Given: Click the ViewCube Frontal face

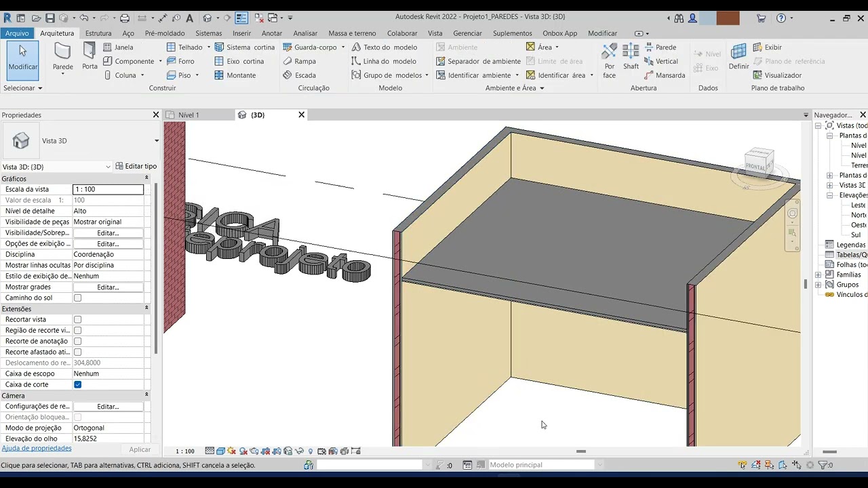Looking at the screenshot, I should tap(756, 165).
